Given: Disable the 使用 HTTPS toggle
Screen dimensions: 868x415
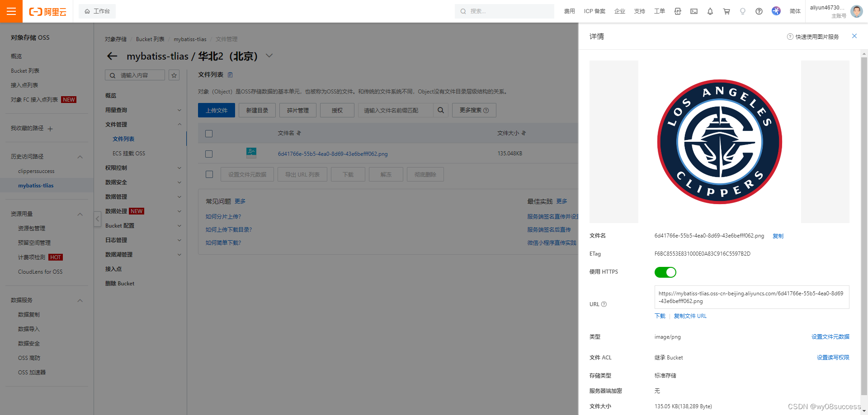Looking at the screenshot, I should click(665, 272).
